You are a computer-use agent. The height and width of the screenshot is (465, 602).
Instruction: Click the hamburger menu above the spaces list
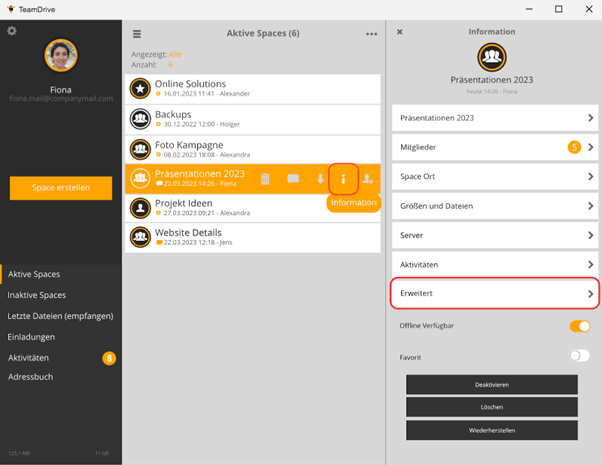137,34
